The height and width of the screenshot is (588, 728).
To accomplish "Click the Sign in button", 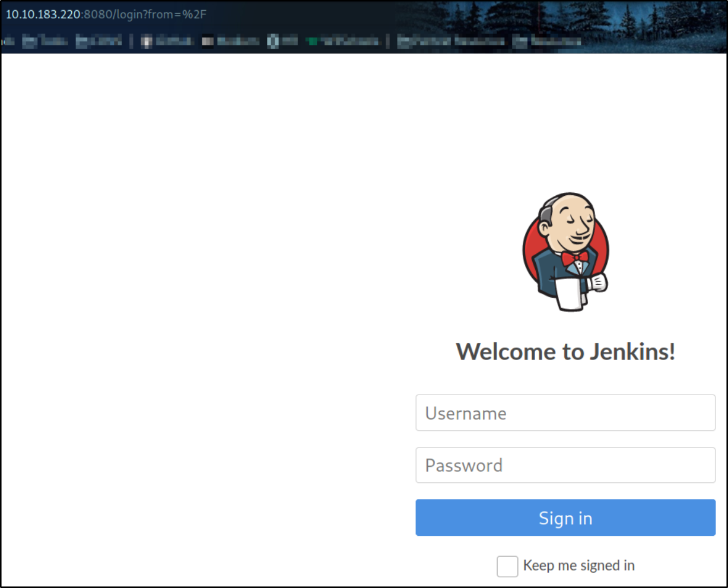I will [x=565, y=518].
